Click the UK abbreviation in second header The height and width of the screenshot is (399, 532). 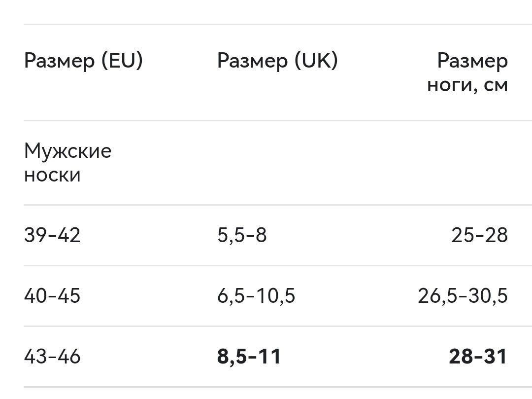(x=316, y=61)
